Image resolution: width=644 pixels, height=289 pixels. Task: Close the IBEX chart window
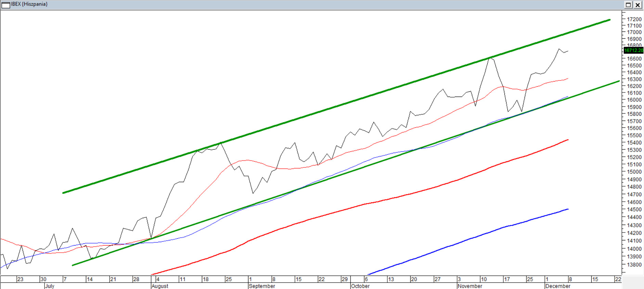638,5
